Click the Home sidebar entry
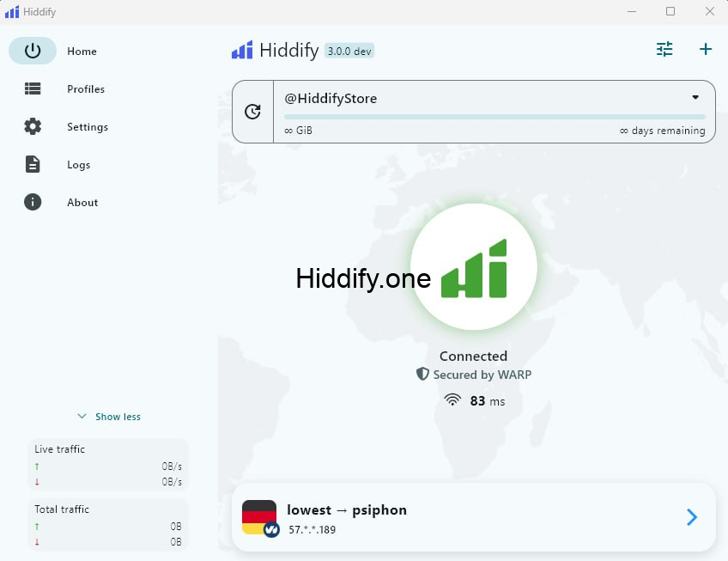728x561 pixels. [82, 51]
